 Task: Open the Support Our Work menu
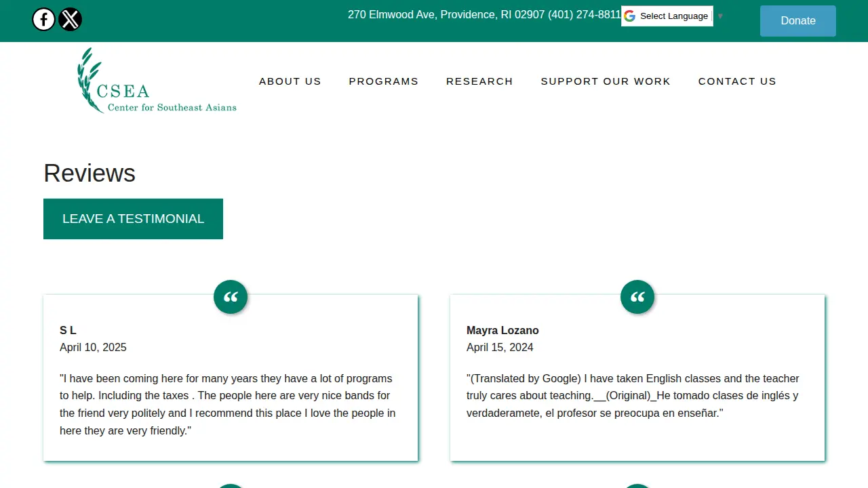coord(606,81)
